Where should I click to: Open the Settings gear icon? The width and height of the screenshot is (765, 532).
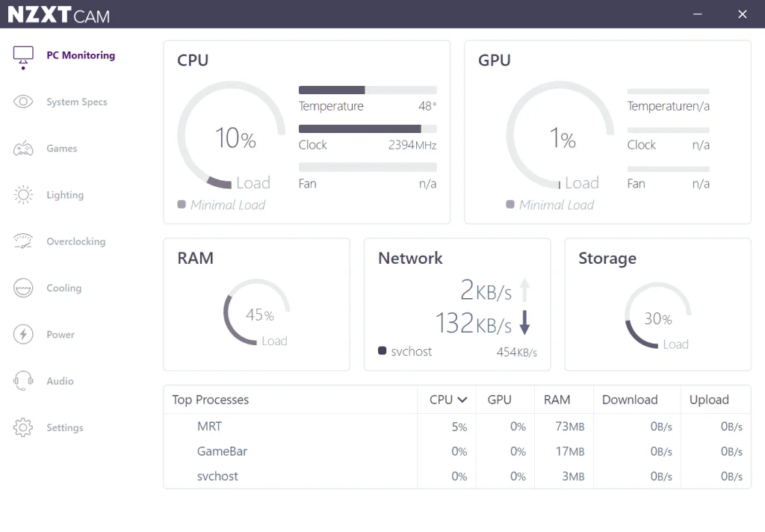point(23,427)
